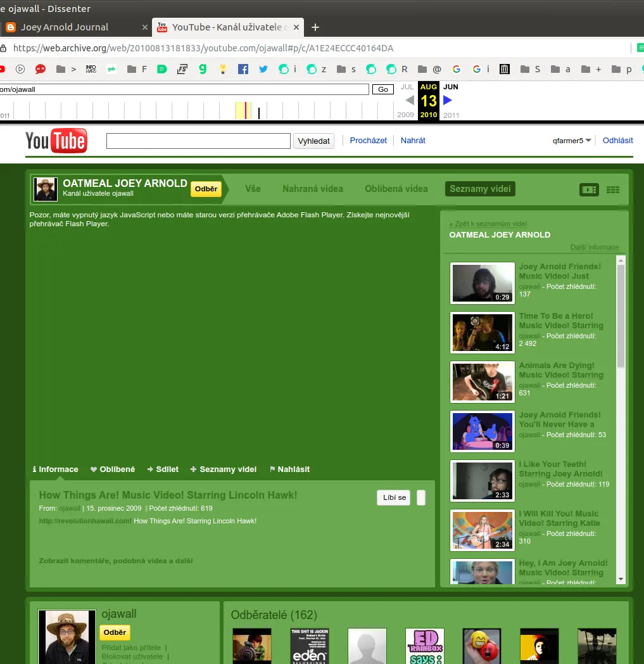644x664 pixels.
Task: Open the Gab bookmark icon
Action: point(111,69)
